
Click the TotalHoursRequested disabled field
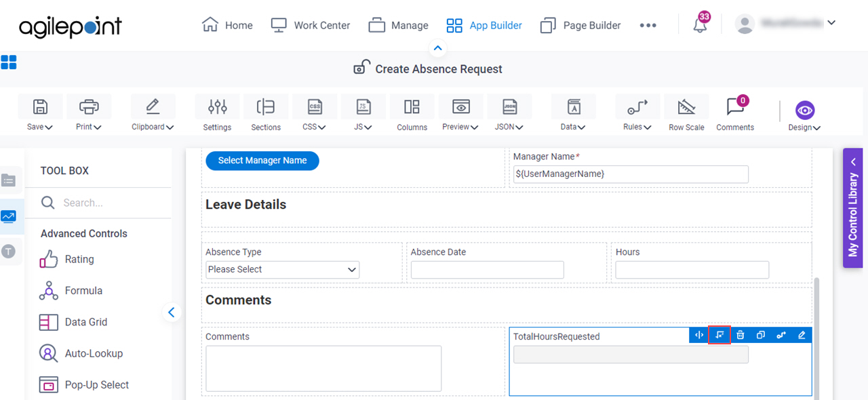631,355
